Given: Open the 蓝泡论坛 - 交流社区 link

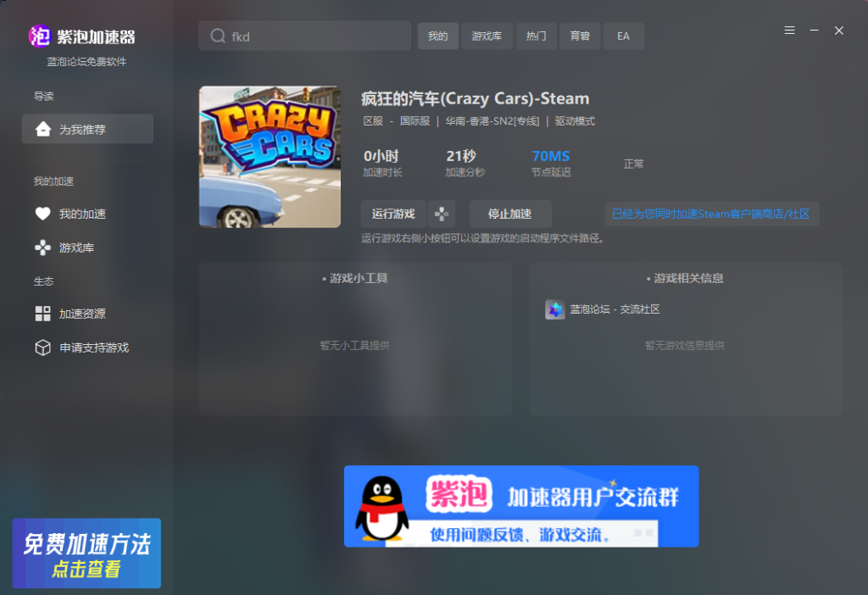Looking at the screenshot, I should [x=615, y=309].
